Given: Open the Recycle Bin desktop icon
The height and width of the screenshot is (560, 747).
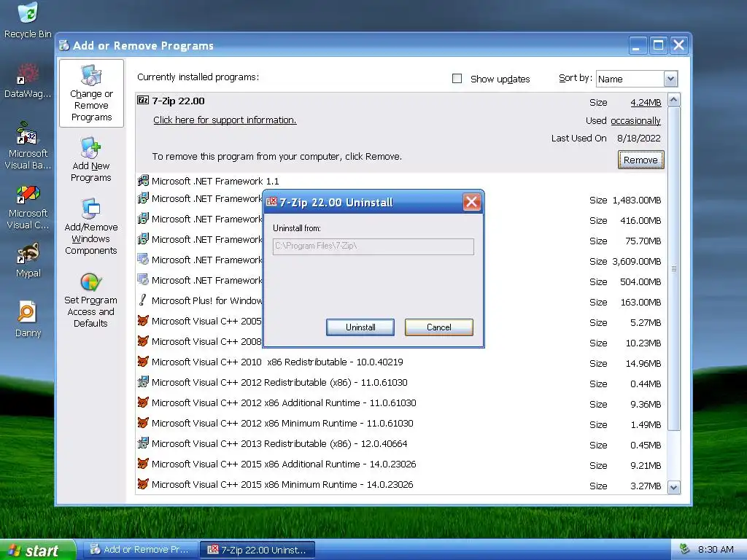Looking at the screenshot, I should pyautogui.click(x=28, y=13).
